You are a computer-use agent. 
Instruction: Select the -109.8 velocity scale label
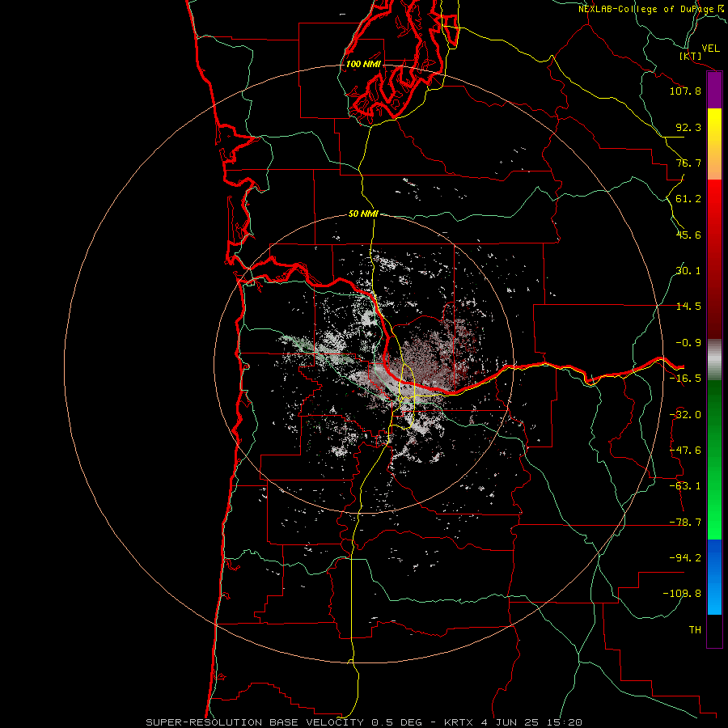coord(683,594)
